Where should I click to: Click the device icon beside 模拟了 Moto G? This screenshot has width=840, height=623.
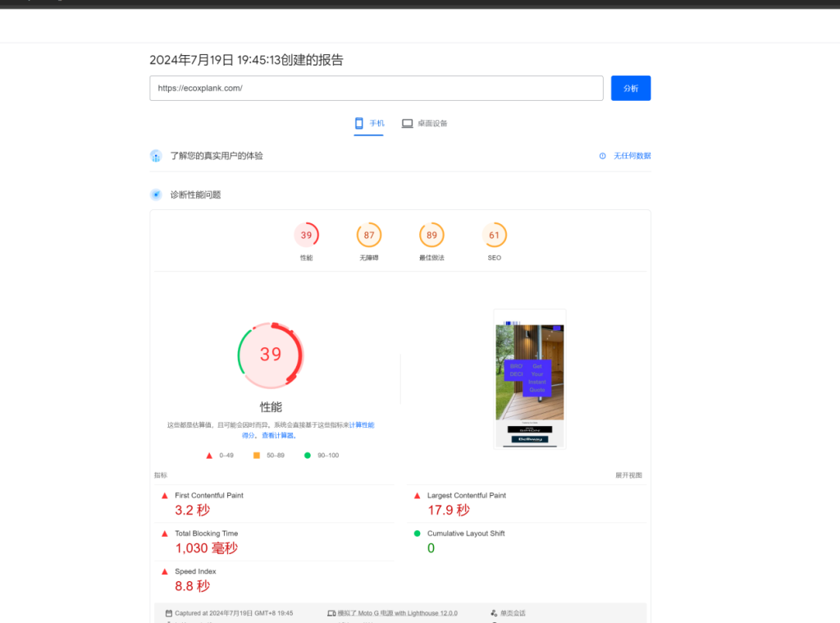pos(331,613)
